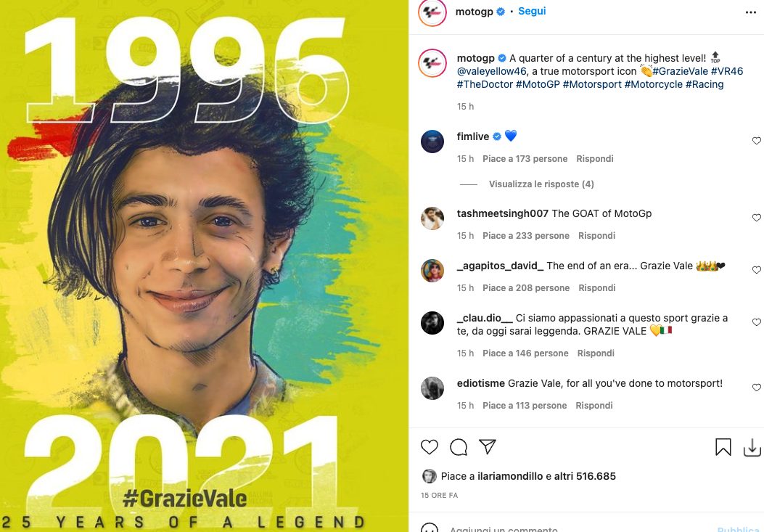
Task: View Piace a 233 persone list
Action: tap(526, 236)
